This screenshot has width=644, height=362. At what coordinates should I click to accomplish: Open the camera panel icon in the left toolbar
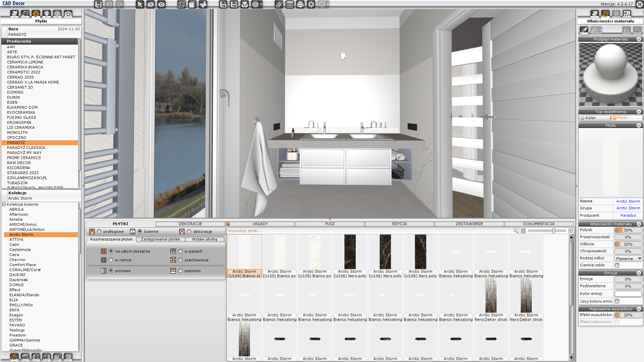tap(68, 14)
